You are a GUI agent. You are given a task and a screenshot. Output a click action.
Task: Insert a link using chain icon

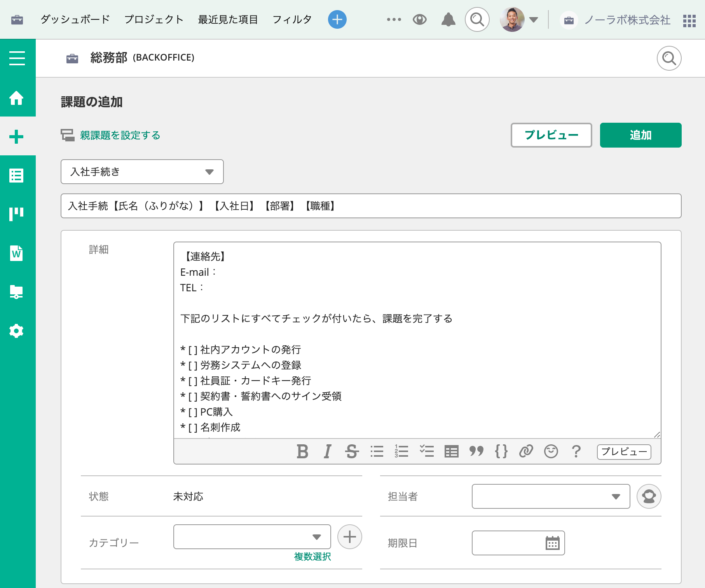pos(526,451)
